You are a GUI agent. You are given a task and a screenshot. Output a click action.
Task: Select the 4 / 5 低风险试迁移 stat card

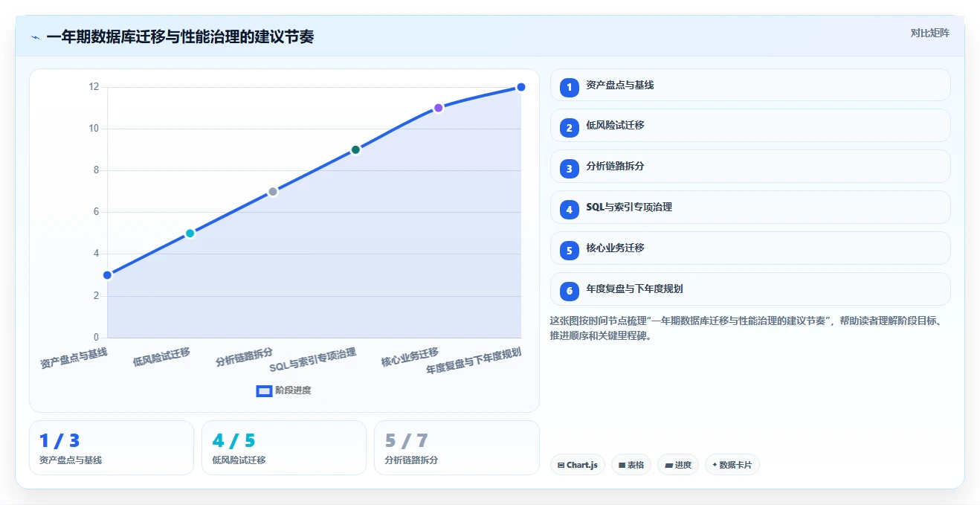[x=284, y=448]
